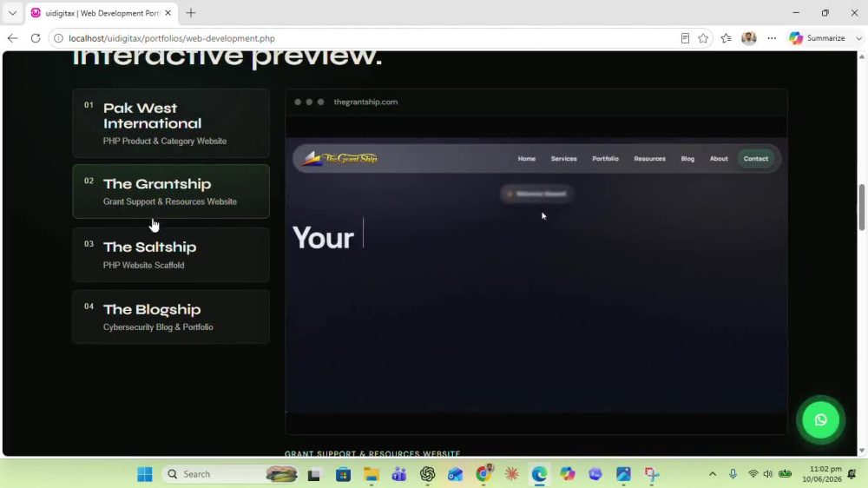Open the Photos app from taskbar
This screenshot has width=868, height=488.
[623, 474]
